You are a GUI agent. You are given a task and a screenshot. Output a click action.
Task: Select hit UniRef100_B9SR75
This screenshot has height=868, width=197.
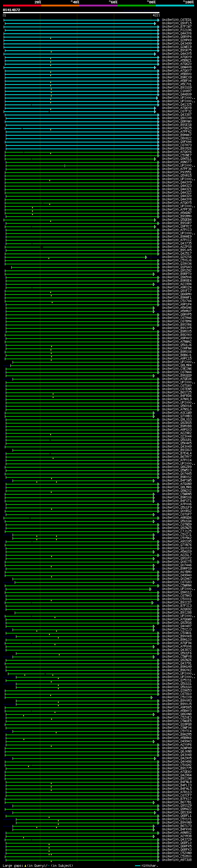(176, 50)
